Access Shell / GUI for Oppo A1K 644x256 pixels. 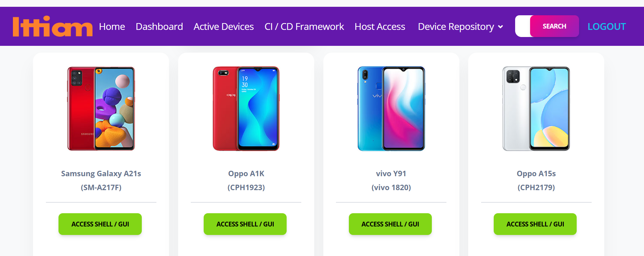point(245,224)
